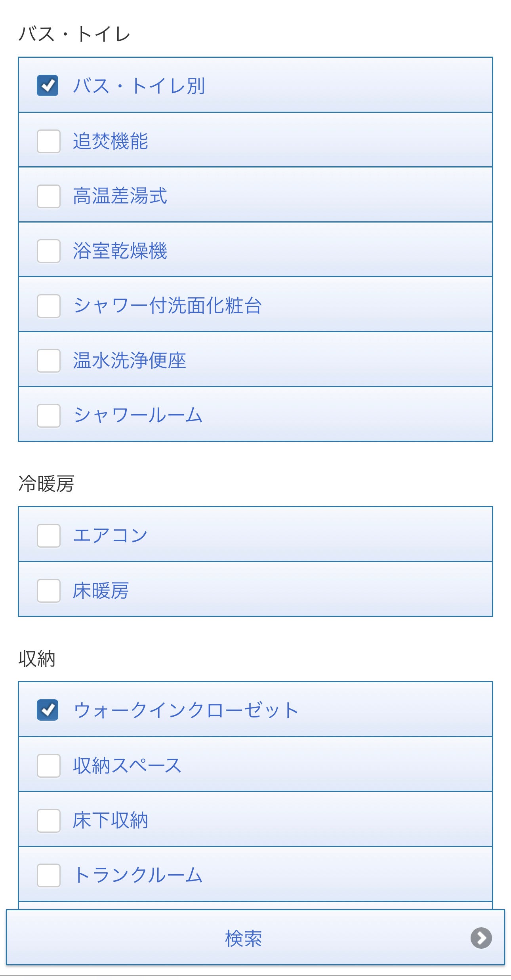The height and width of the screenshot is (980, 511).
Task: Click the arrow icon on the 検索 button
Action: 481,938
